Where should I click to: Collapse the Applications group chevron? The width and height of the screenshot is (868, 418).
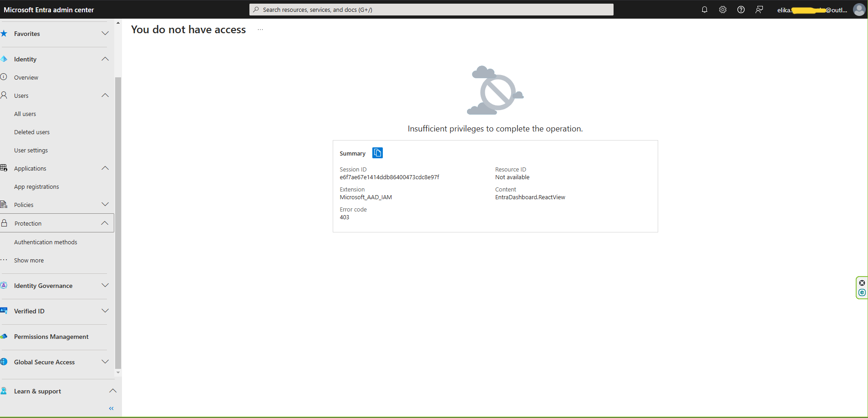[105, 168]
